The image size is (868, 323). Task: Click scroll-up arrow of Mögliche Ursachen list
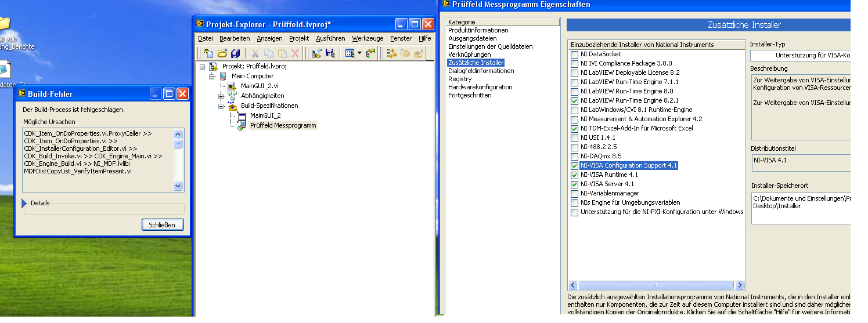pyautogui.click(x=178, y=133)
